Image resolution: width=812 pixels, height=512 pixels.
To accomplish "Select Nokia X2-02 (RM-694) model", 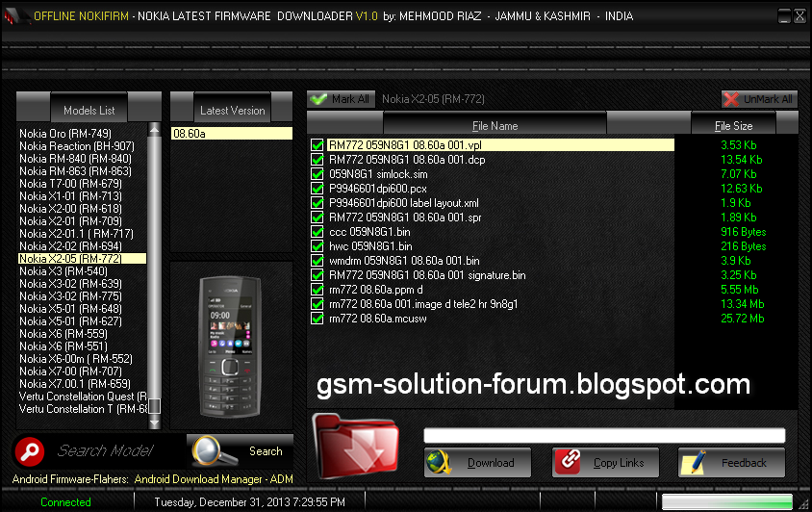I will [83, 246].
